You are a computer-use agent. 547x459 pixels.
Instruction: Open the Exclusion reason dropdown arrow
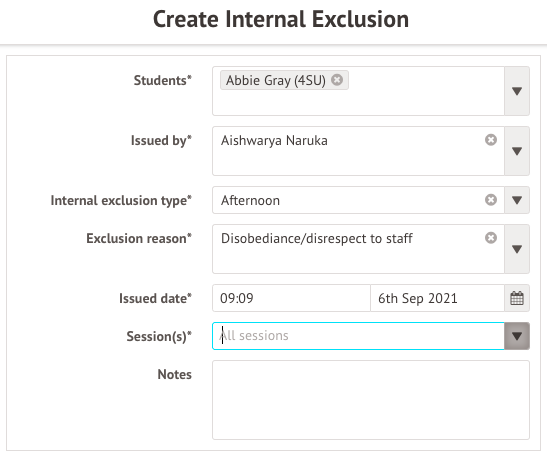pyautogui.click(x=517, y=249)
